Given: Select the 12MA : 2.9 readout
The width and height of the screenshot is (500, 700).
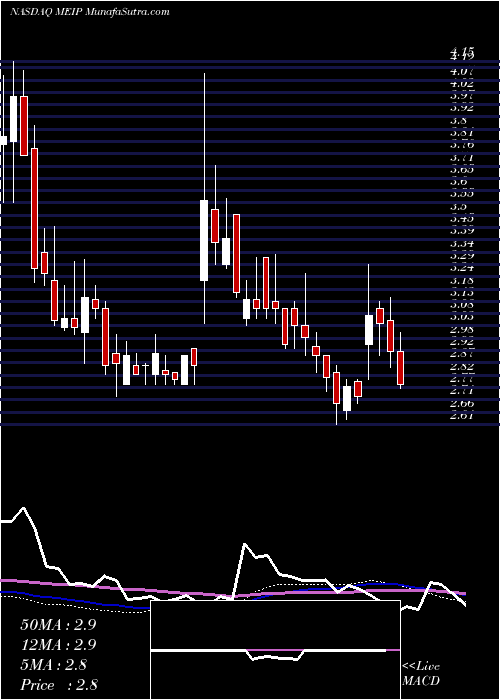Looking at the screenshot, I should coord(58,645).
